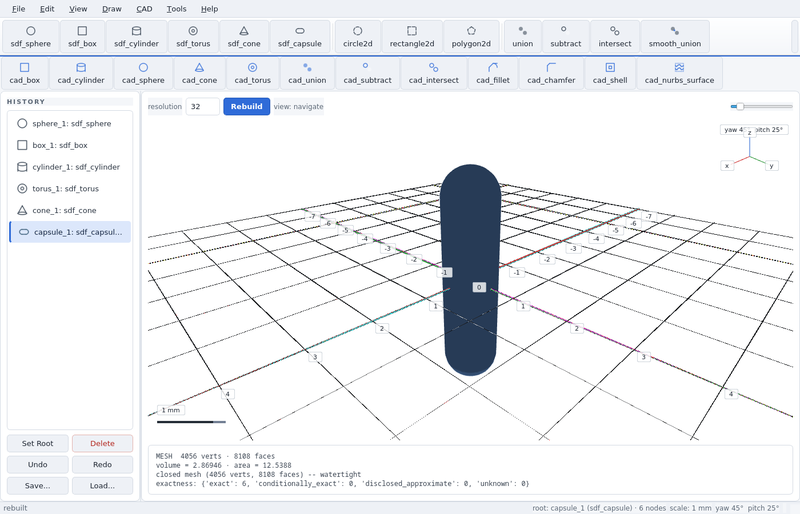Click the Save... button
This screenshot has height=514, width=800.
tap(37, 485)
